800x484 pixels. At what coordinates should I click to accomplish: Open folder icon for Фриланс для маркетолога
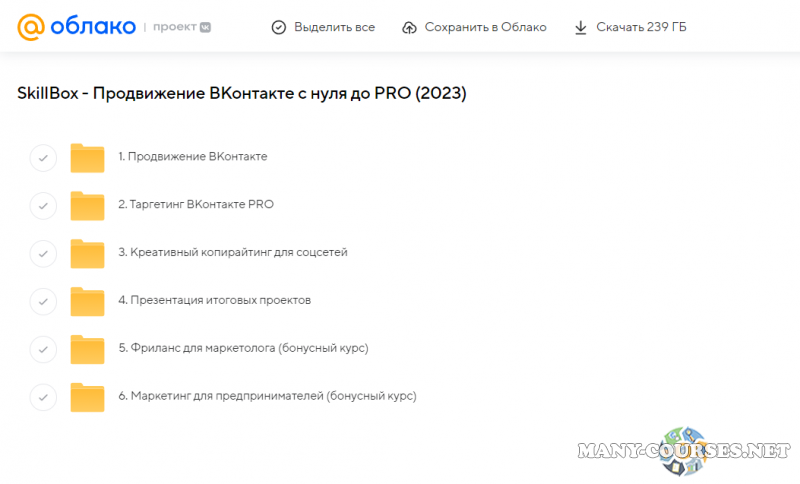[88, 349]
